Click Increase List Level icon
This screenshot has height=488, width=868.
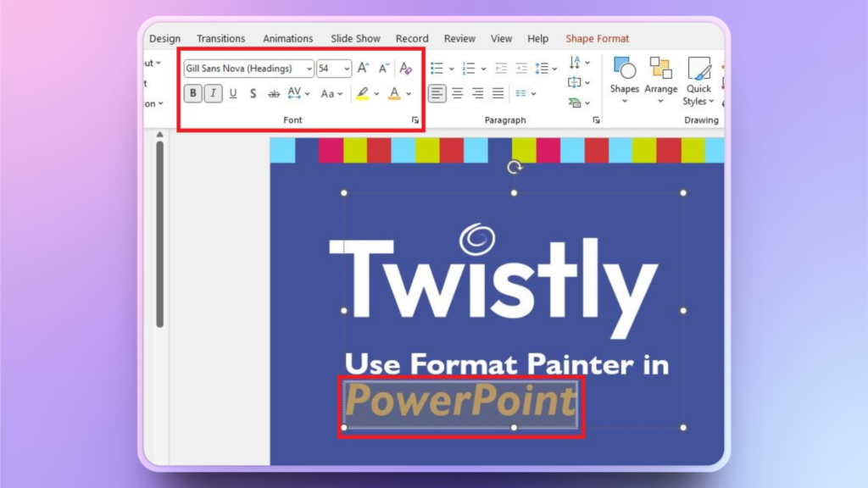click(x=521, y=69)
